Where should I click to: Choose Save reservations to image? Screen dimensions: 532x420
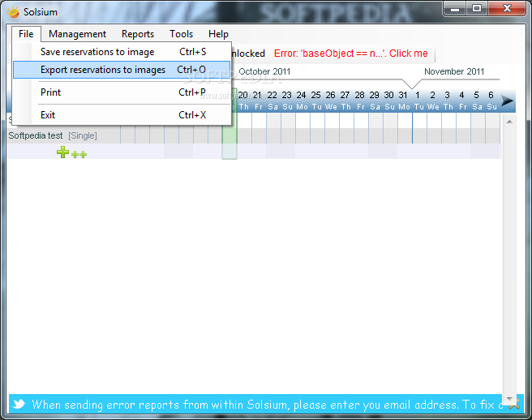coord(122,52)
